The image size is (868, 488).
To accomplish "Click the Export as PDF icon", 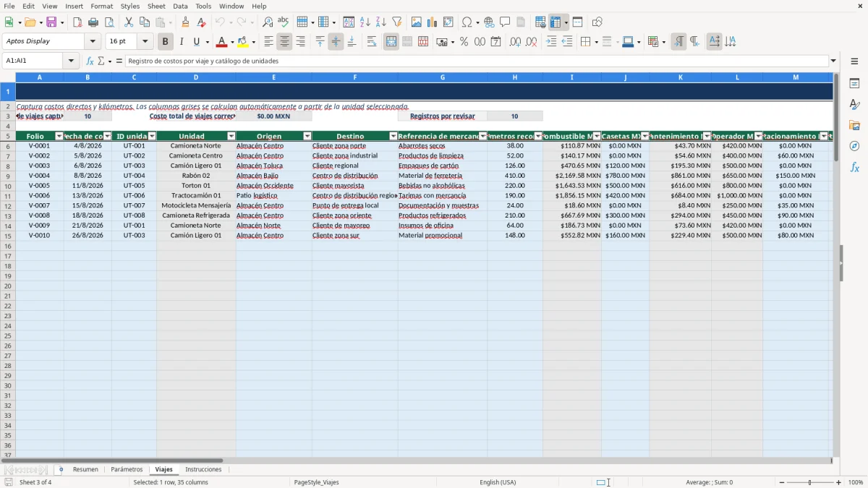I will pyautogui.click(x=77, y=22).
